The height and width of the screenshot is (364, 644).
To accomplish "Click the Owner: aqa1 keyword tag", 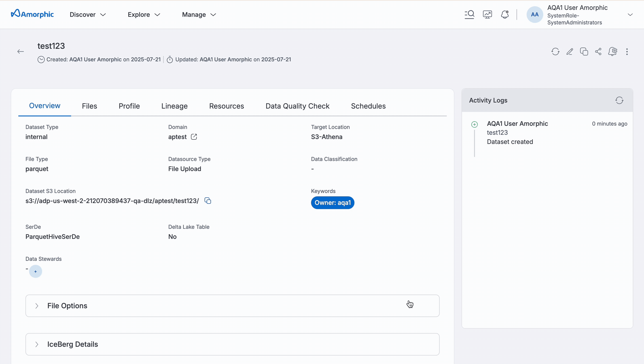I will click(x=332, y=203).
